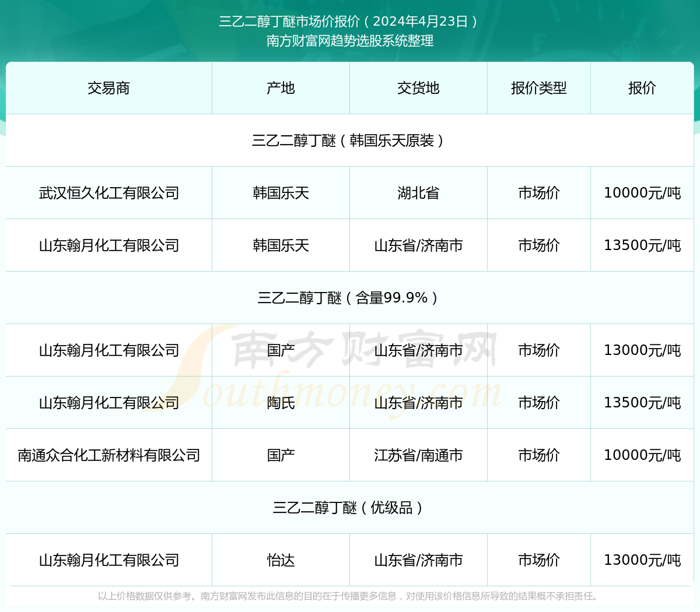Click section heading 三乙二醇丁醚（含量99.9%）

click(x=350, y=298)
